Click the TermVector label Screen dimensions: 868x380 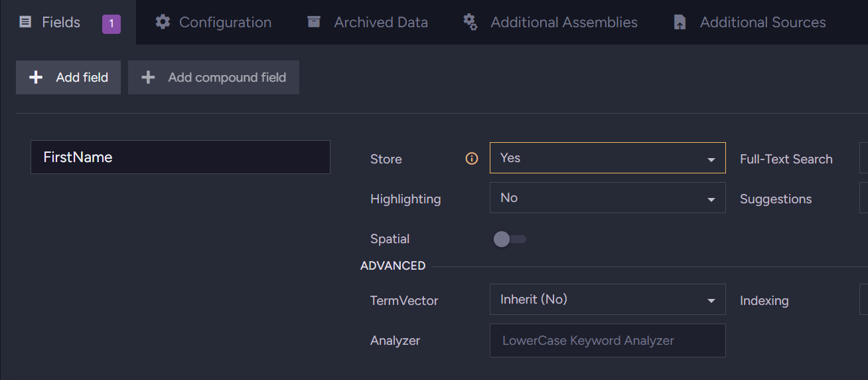[404, 301]
